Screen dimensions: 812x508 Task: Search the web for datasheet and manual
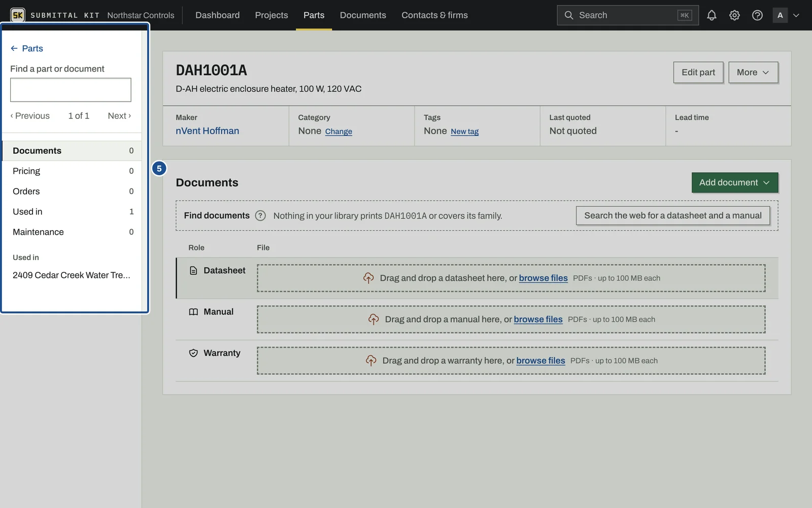(672, 215)
